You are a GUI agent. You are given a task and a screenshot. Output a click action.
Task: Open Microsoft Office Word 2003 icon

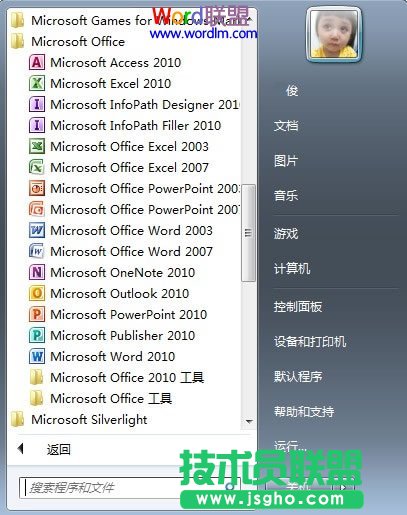pos(37,230)
